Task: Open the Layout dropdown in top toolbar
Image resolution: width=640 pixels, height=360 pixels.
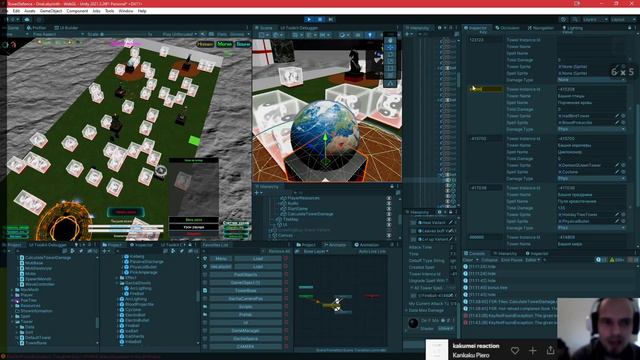Action: 622,19
